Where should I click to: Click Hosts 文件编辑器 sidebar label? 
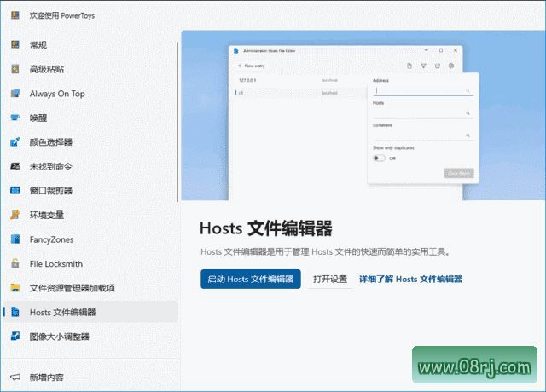62,313
